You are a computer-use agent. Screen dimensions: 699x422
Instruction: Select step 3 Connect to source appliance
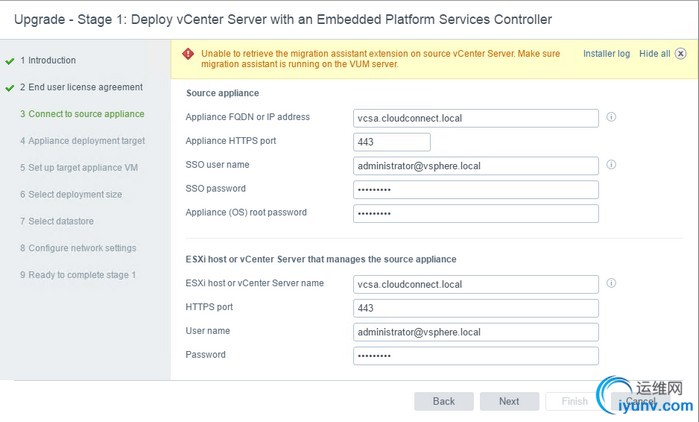point(82,114)
